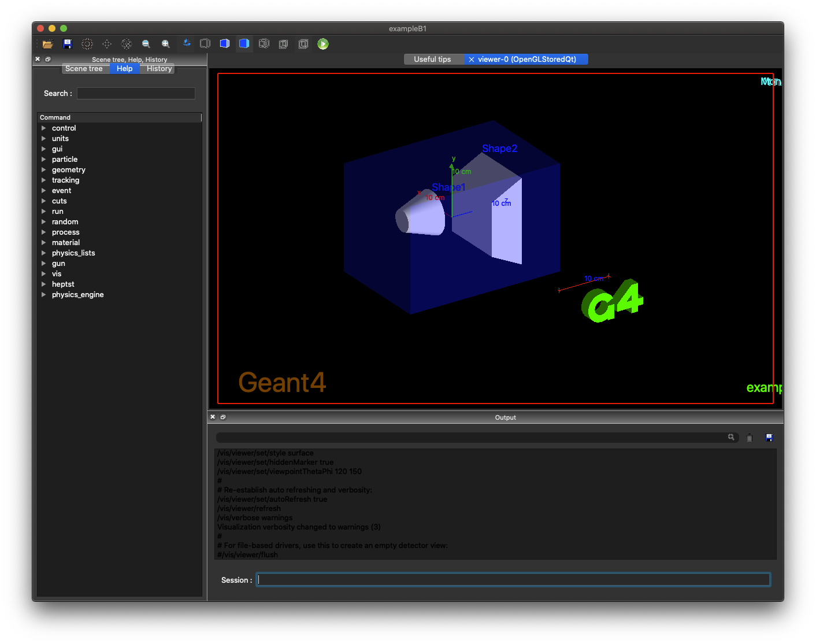816x644 pixels.
Task: Set orthographic projection cube icon
Action: 303,44
